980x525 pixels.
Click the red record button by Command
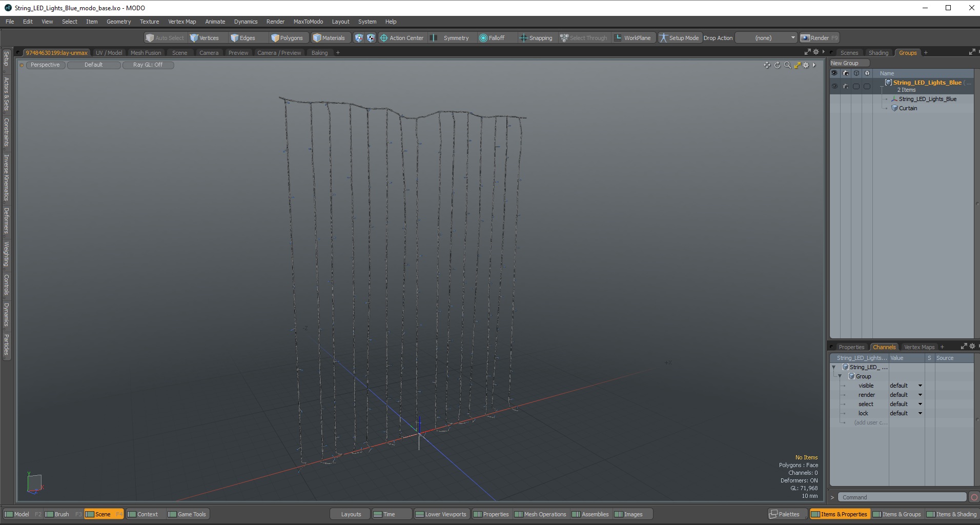tap(974, 497)
